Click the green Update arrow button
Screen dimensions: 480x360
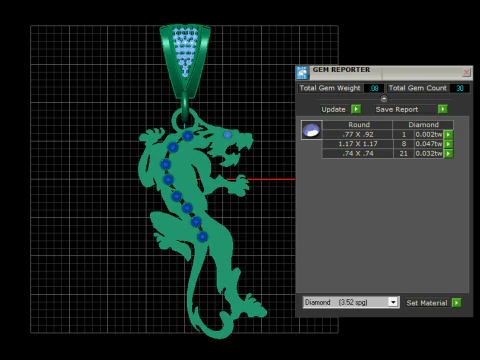pos(356,109)
